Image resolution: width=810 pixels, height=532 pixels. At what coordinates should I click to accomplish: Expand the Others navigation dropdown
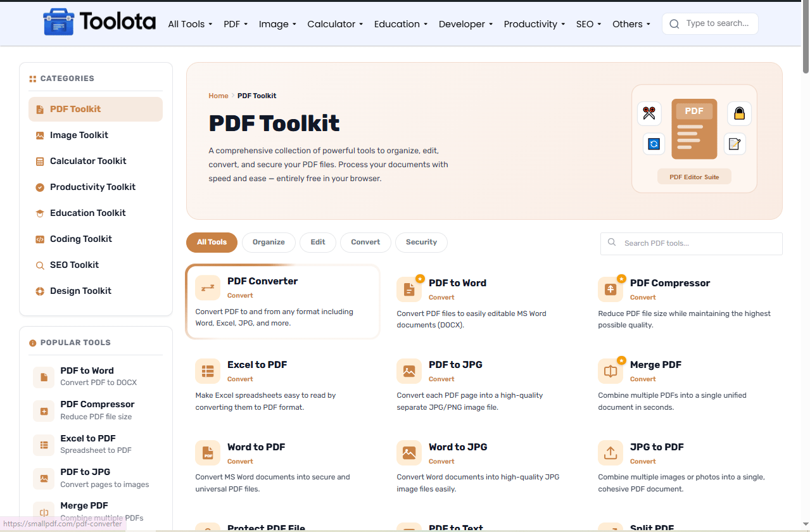(x=631, y=24)
